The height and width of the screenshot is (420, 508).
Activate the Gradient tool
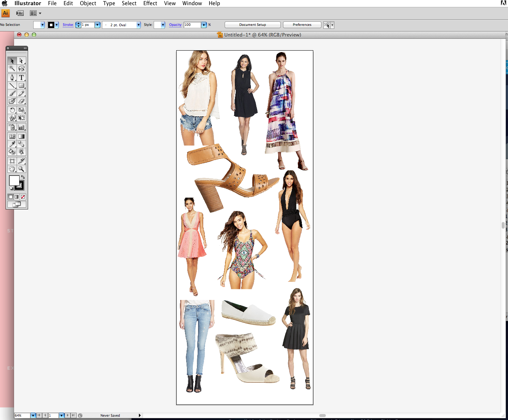pos(21,136)
